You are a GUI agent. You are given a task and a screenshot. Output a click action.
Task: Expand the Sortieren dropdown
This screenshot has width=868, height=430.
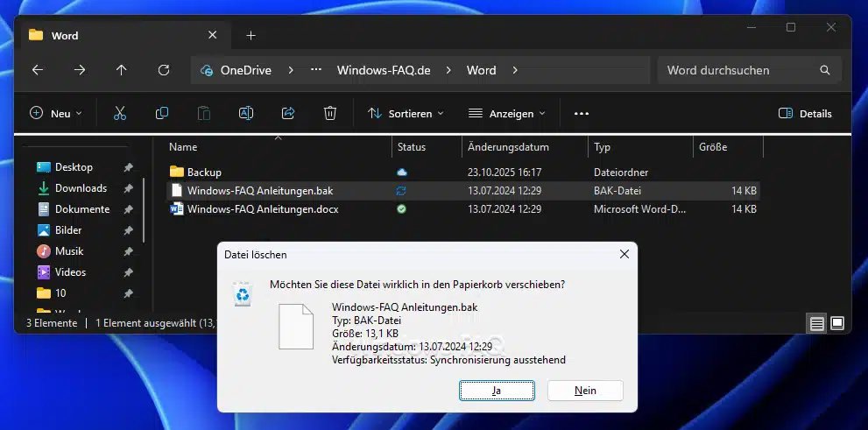click(x=406, y=113)
